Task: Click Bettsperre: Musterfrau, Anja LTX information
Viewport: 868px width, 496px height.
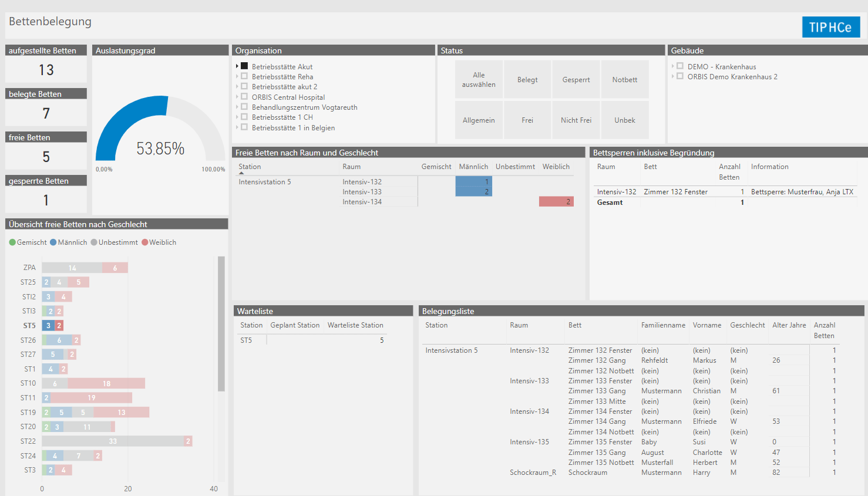Action: tap(802, 192)
